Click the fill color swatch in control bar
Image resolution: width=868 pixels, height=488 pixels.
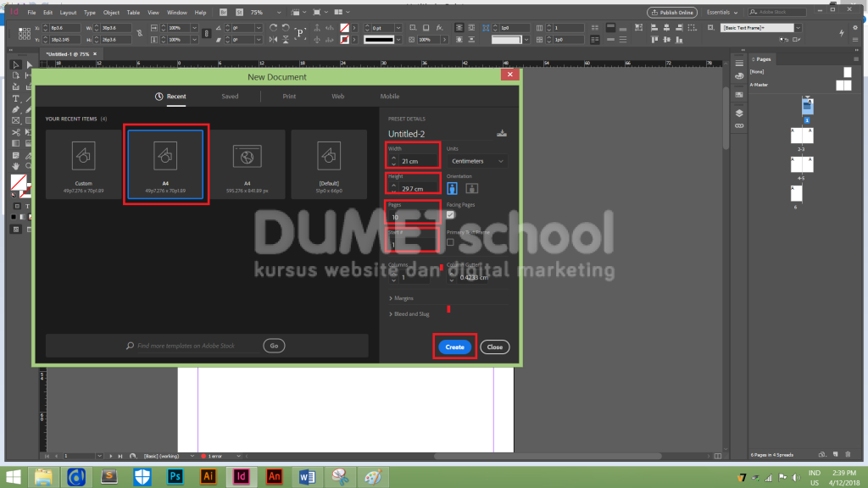click(344, 28)
